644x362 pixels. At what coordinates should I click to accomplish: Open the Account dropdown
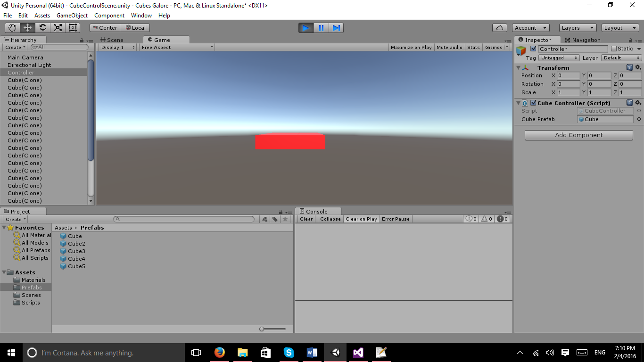point(530,28)
